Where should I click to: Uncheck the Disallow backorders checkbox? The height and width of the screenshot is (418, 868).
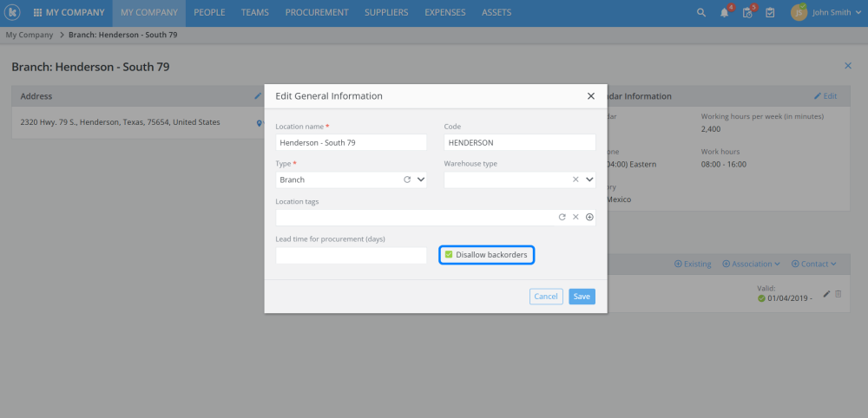(x=449, y=255)
